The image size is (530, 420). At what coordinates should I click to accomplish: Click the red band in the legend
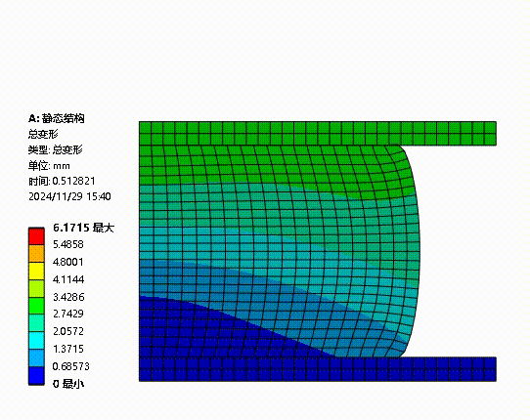pyautogui.click(x=36, y=236)
